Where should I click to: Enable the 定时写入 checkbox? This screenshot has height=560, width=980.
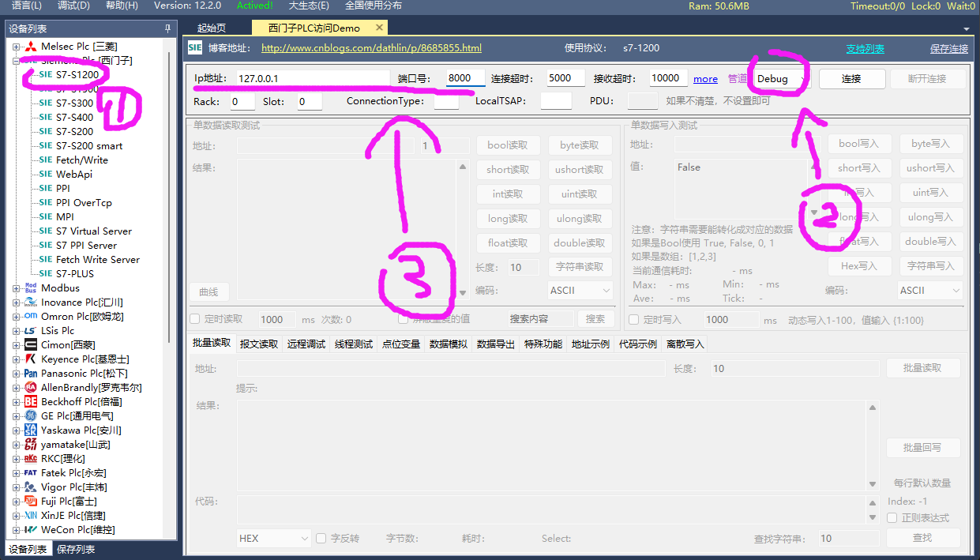tap(633, 319)
